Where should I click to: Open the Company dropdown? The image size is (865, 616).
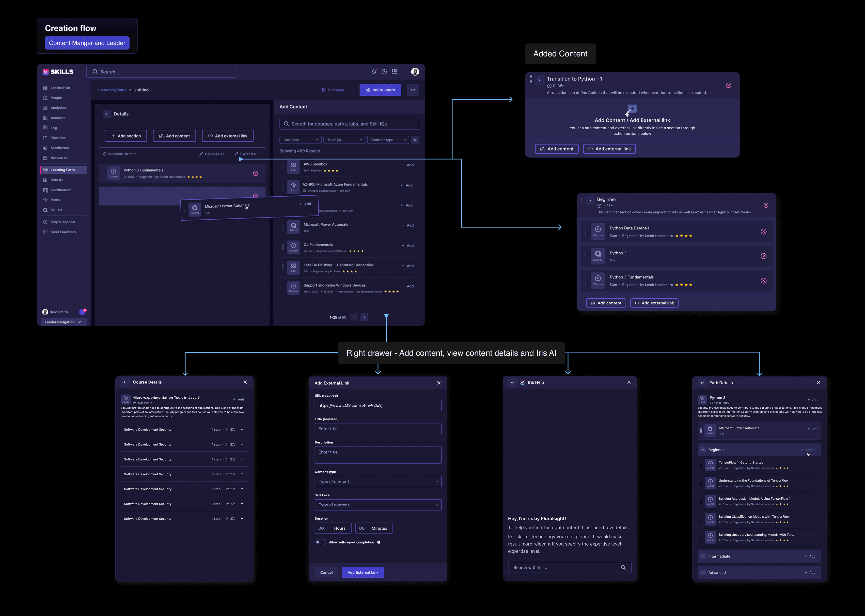(x=336, y=90)
